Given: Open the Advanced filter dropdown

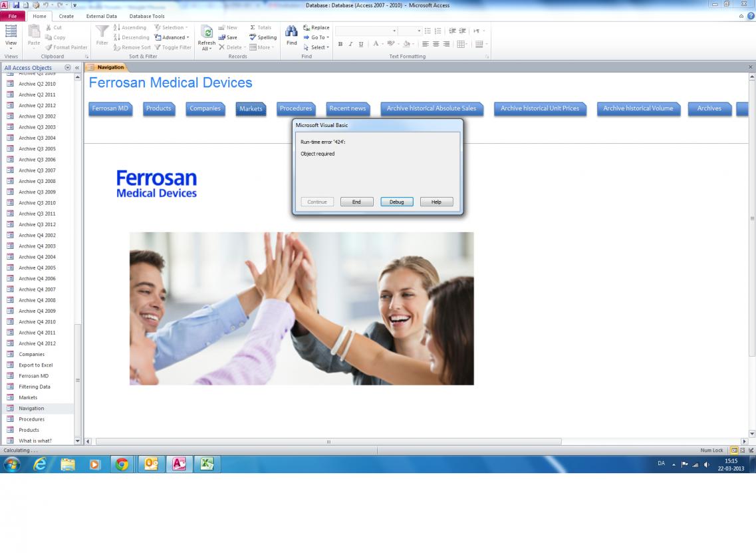Looking at the screenshot, I should (x=172, y=37).
